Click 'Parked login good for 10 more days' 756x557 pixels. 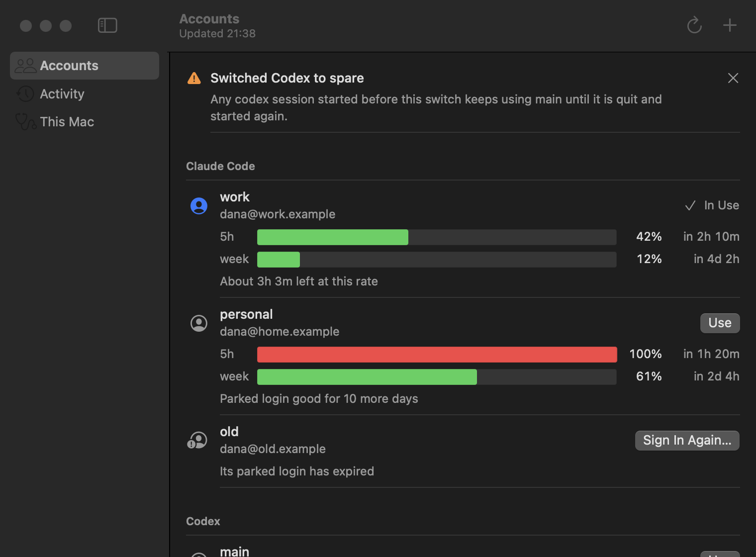pyautogui.click(x=319, y=399)
